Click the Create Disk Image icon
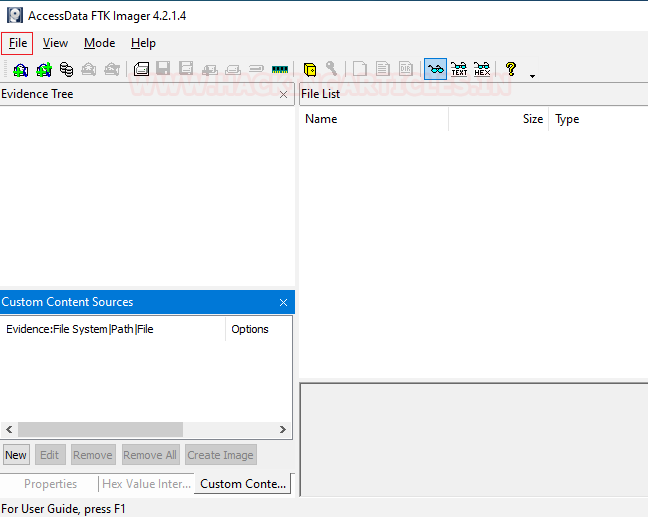 coord(141,69)
